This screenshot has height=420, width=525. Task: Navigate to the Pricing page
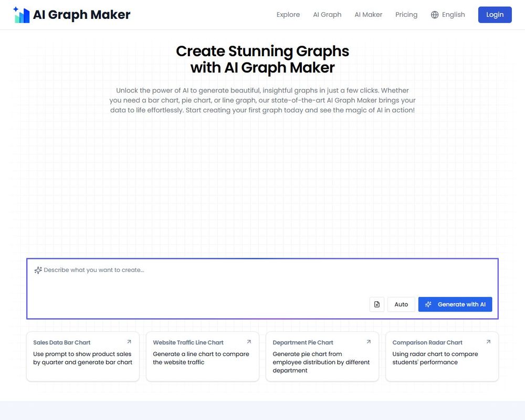(x=406, y=15)
